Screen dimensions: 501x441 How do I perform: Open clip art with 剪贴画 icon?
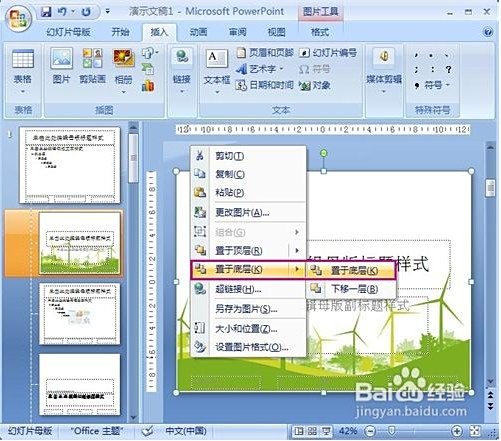92,66
